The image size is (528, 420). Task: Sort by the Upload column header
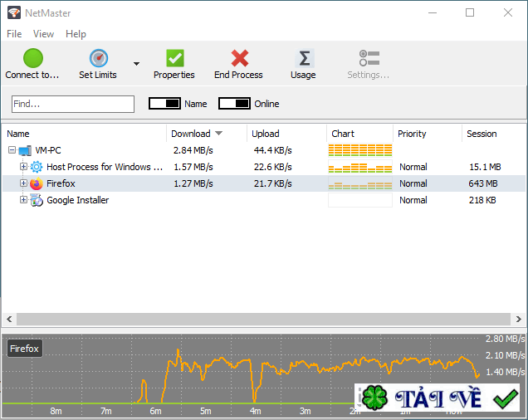[266, 134]
